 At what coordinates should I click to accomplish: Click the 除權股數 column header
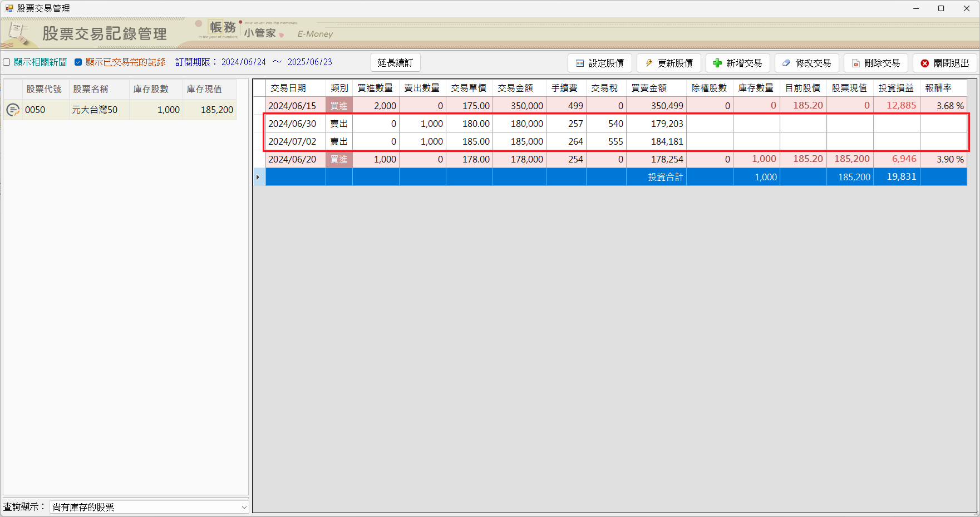[x=710, y=88]
